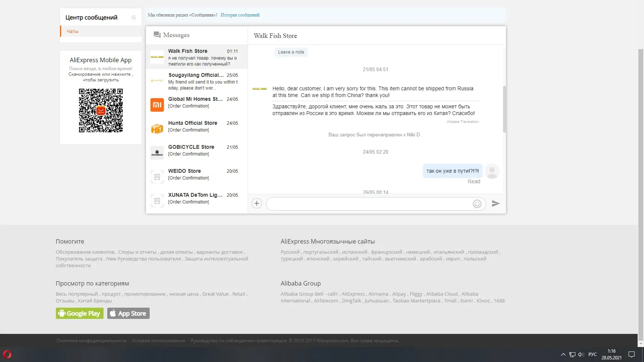Screen dimensions: 644x362
Task: Open the Hunta Official Store conversation
Action: (197, 129)
